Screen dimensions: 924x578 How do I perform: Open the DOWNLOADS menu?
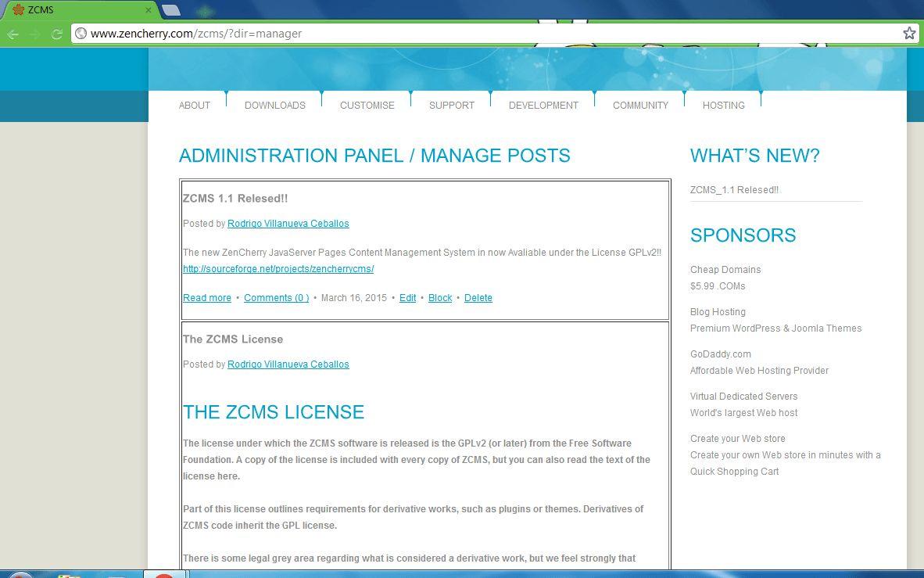[x=274, y=106]
